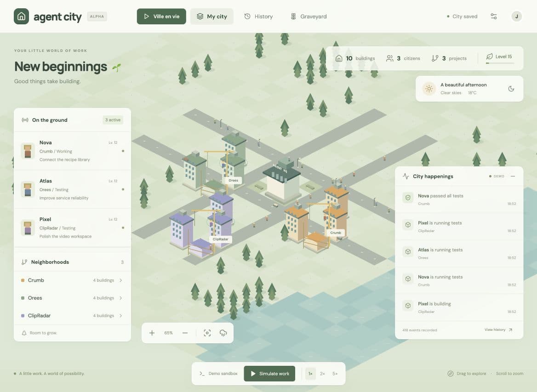
Task: Click Atlas's avatar thumbnail
Action: coord(28,189)
